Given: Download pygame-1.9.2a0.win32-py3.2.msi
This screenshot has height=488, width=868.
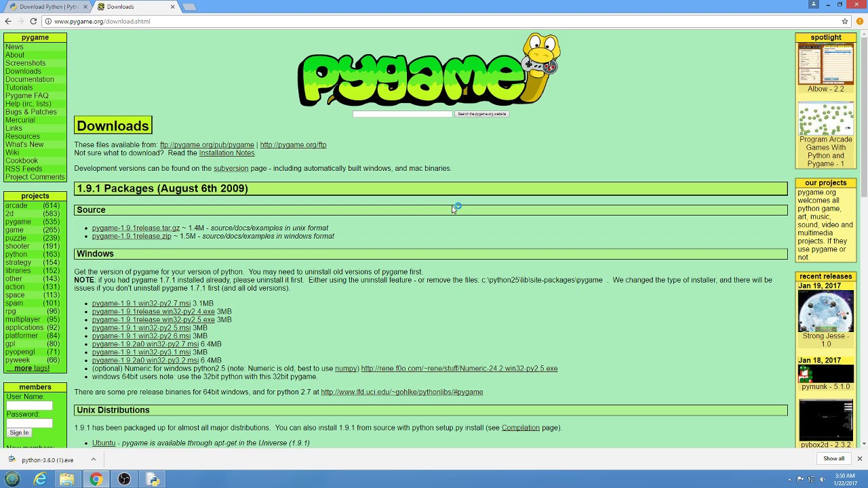Looking at the screenshot, I should (x=145, y=361).
